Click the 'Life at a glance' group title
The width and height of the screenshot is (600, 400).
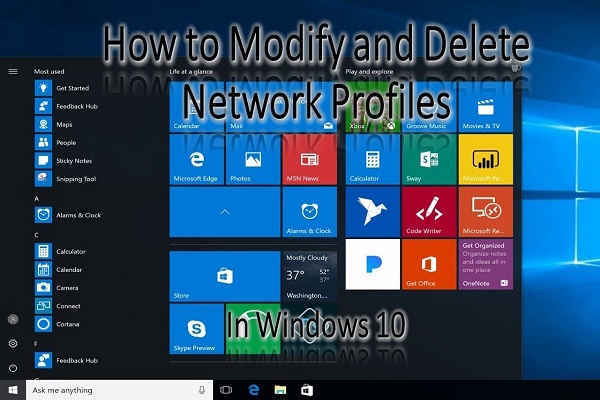191,72
